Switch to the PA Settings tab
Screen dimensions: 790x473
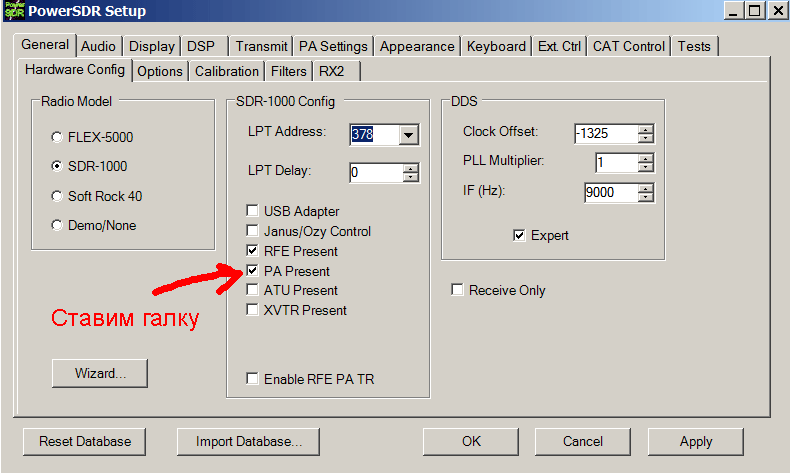click(x=333, y=46)
